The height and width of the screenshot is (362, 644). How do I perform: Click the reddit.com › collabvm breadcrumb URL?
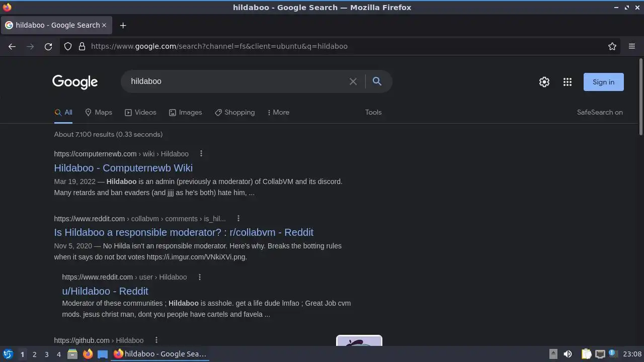140,219
